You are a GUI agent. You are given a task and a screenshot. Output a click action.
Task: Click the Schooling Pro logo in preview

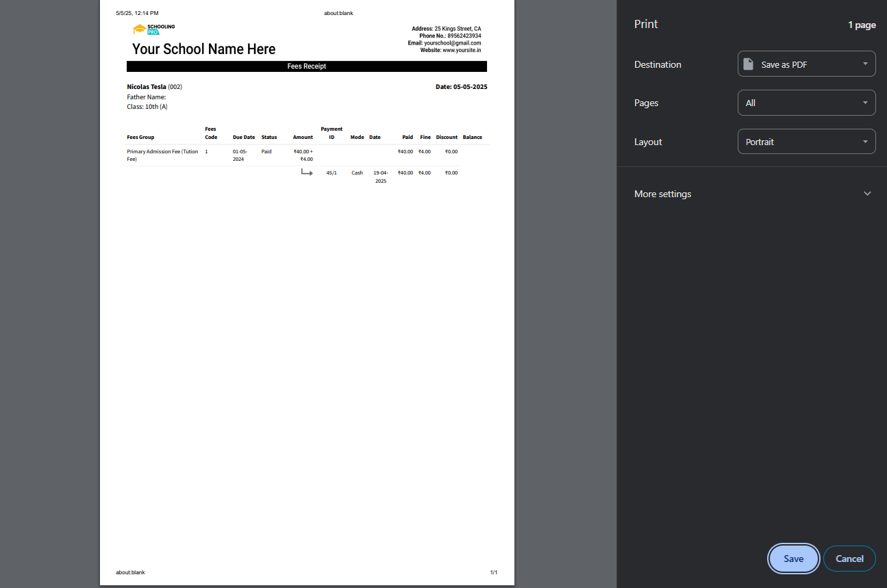[x=153, y=29]
